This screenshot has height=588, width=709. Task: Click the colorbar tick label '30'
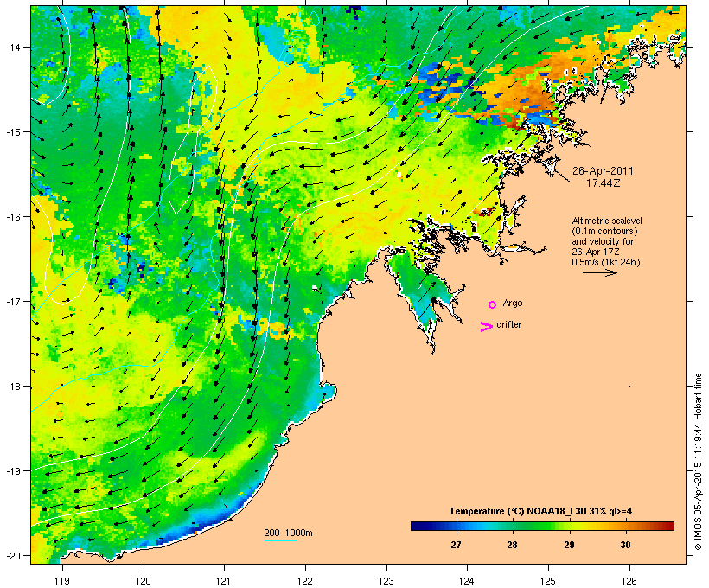[625, 545]
